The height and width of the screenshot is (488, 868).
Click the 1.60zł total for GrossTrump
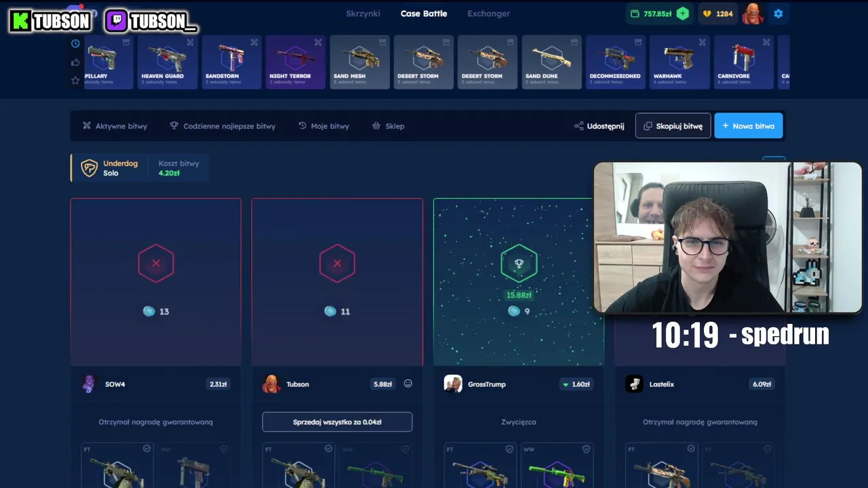point(576,384)
